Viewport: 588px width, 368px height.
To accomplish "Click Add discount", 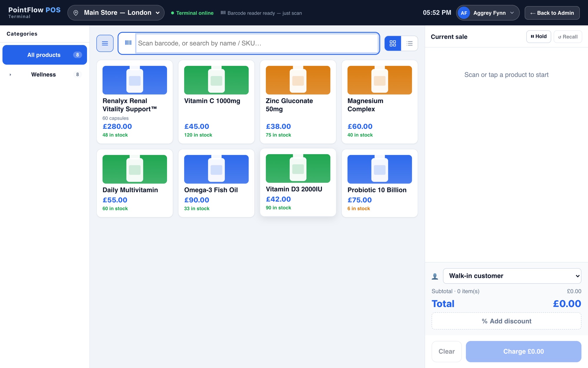I will click(506, 321).
